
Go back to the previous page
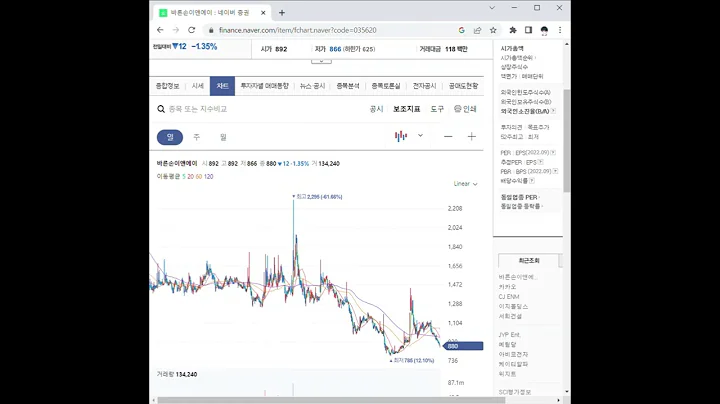pyautogui.click(x=160, y=30)
